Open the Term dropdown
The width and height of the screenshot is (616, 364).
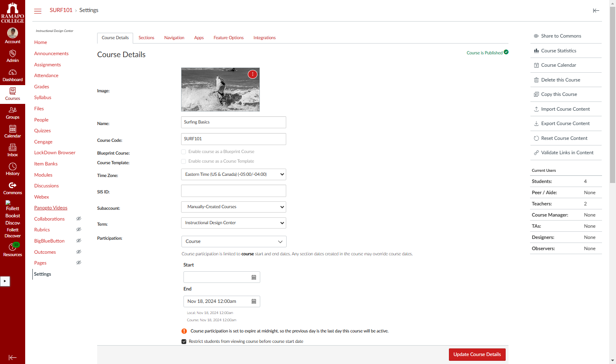[x=233, y=223]
